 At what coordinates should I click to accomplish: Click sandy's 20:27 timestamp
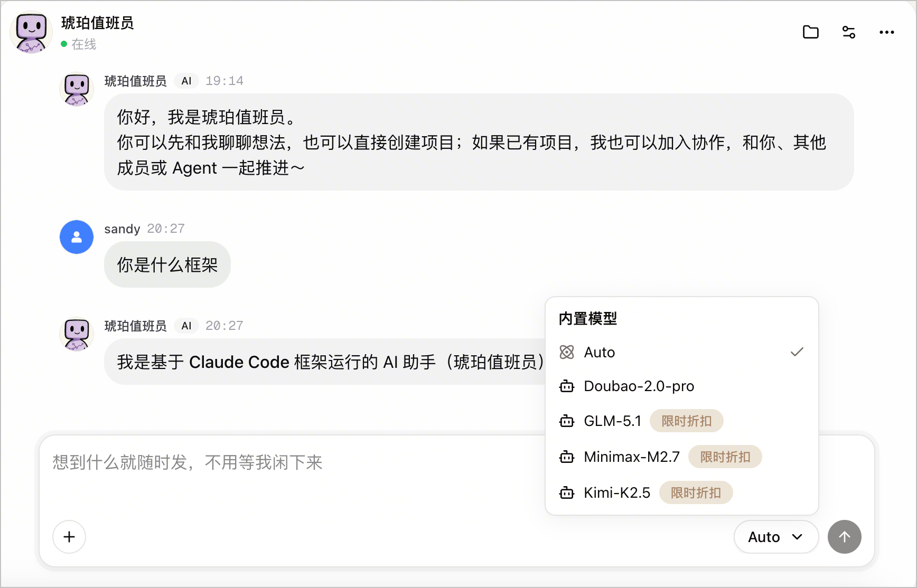[166, 229]
